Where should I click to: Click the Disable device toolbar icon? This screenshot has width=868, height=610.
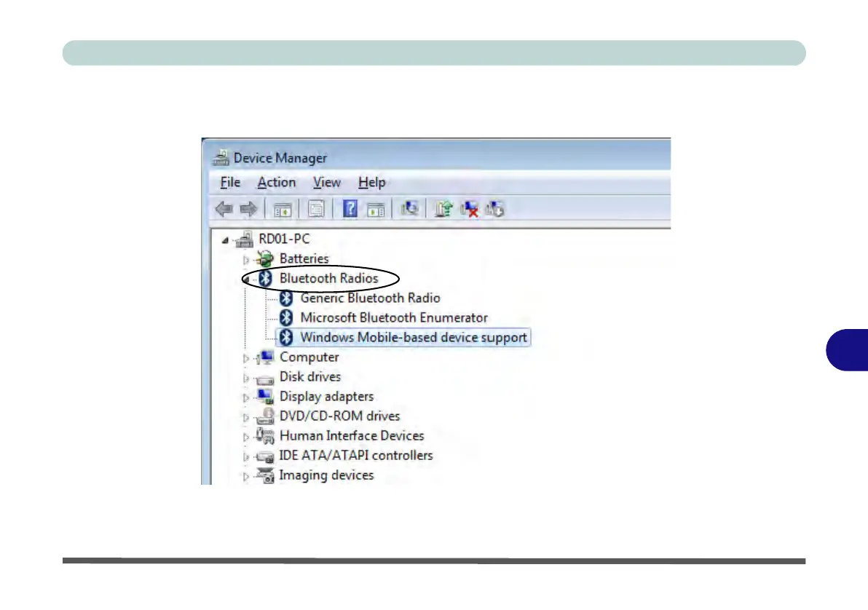(494, 209)
